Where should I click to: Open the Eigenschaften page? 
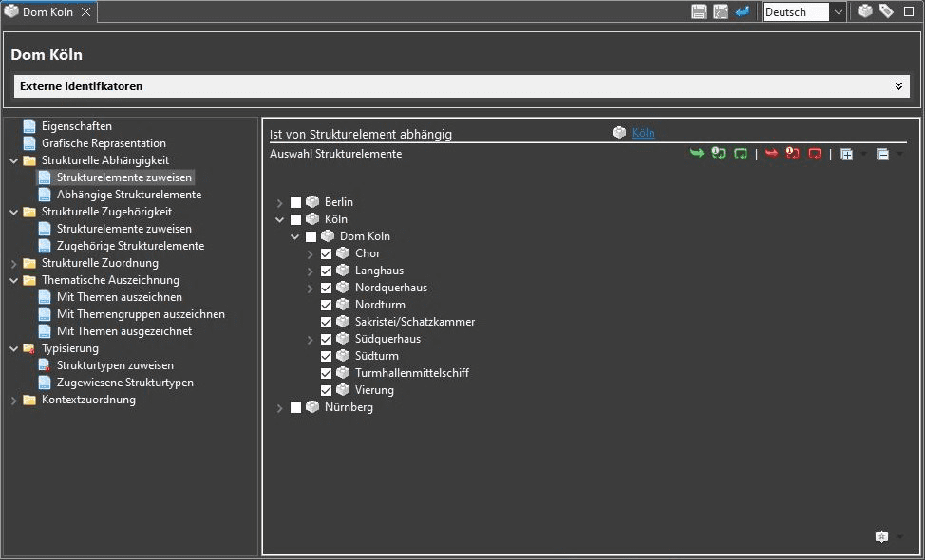77,126
